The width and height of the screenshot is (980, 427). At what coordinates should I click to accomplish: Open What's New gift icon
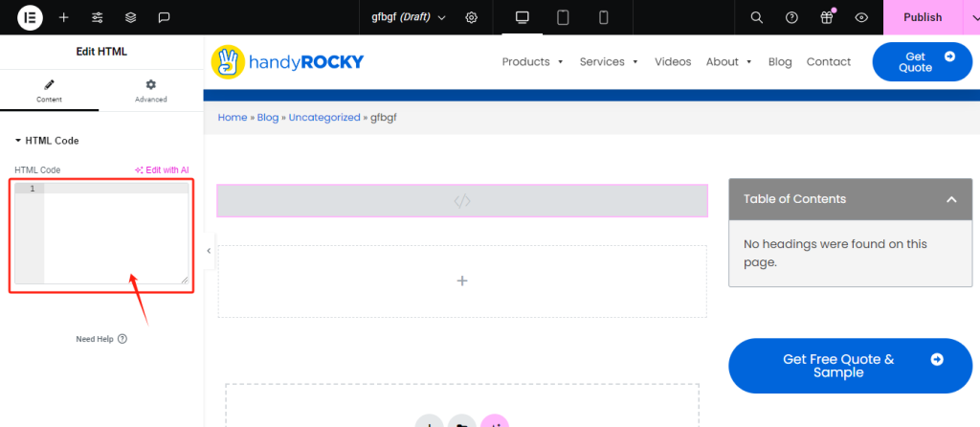point(826,17)
